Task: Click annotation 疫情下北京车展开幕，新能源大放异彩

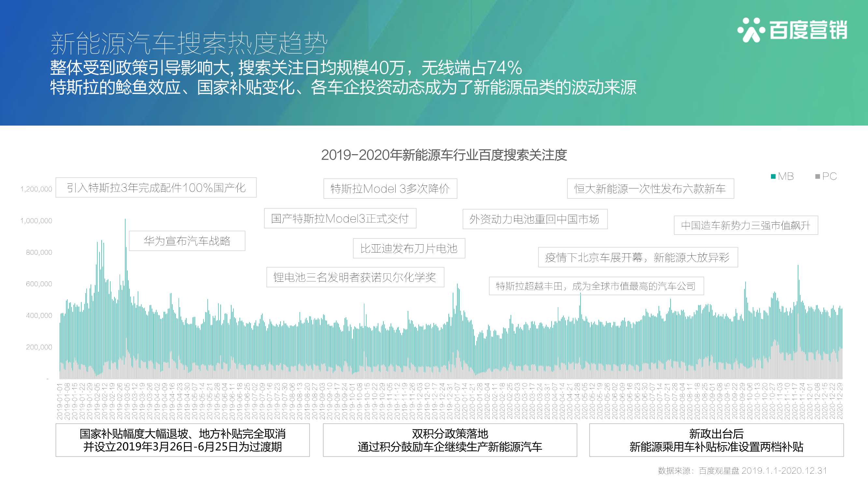Action: coord(638,257)
